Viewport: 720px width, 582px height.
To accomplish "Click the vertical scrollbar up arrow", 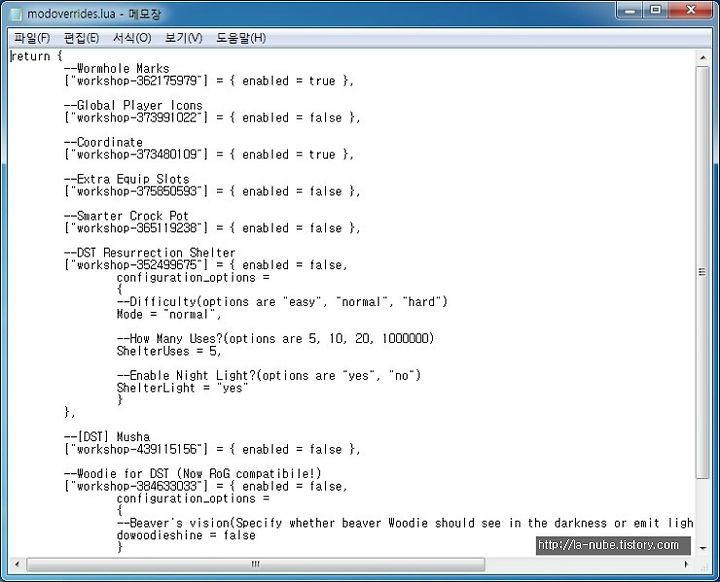I will [x=703, y=58].
